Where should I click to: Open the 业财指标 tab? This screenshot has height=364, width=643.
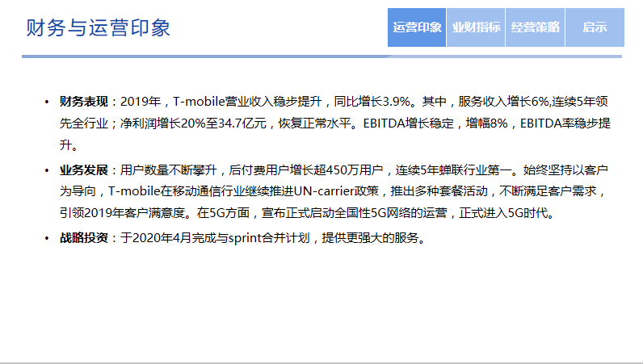pyautogui.click(x=476, y=27)
